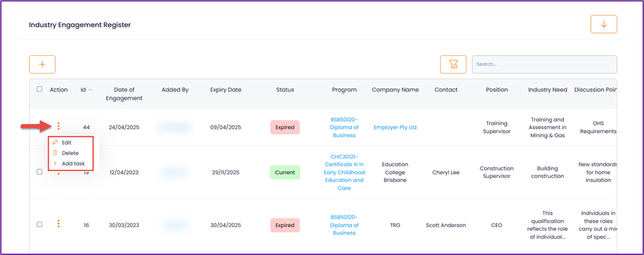644x255 pixels.
Task: Click the pencil icon beside Edit
Action: point(55,142)
